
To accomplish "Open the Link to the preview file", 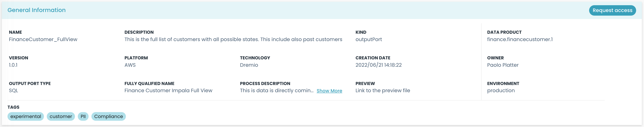I will point(382,91).
